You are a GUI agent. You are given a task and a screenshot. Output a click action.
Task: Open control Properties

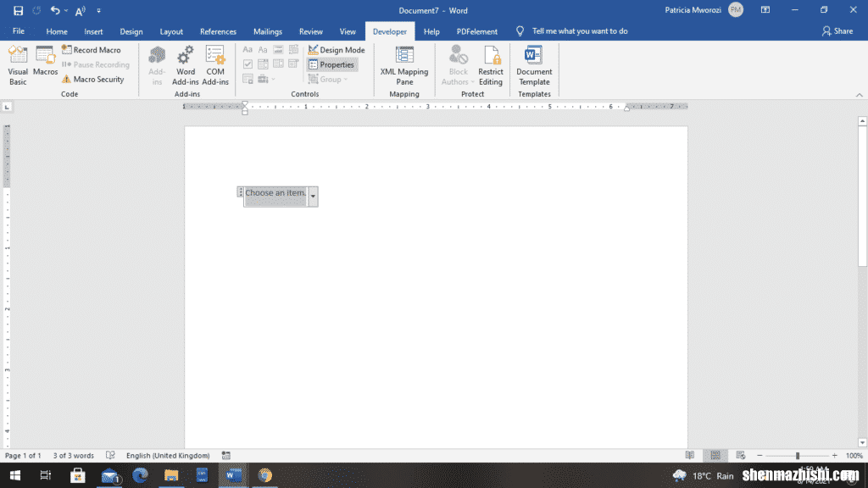(331, 64)
